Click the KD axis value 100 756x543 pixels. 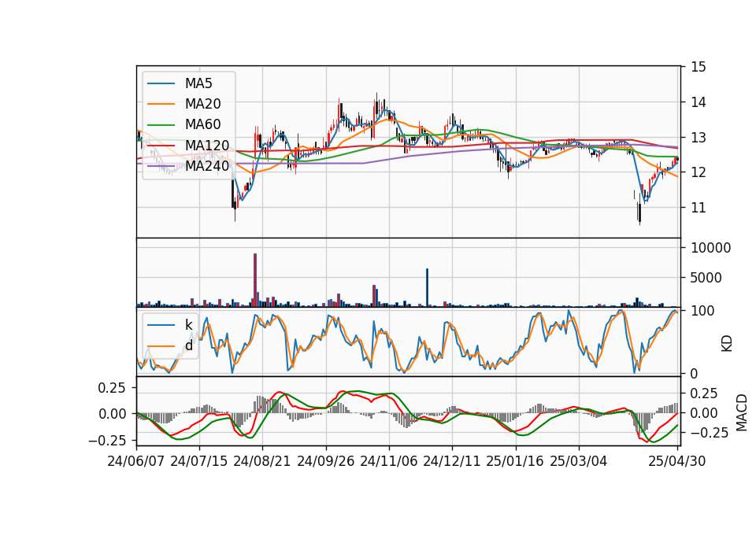[702, 311]
